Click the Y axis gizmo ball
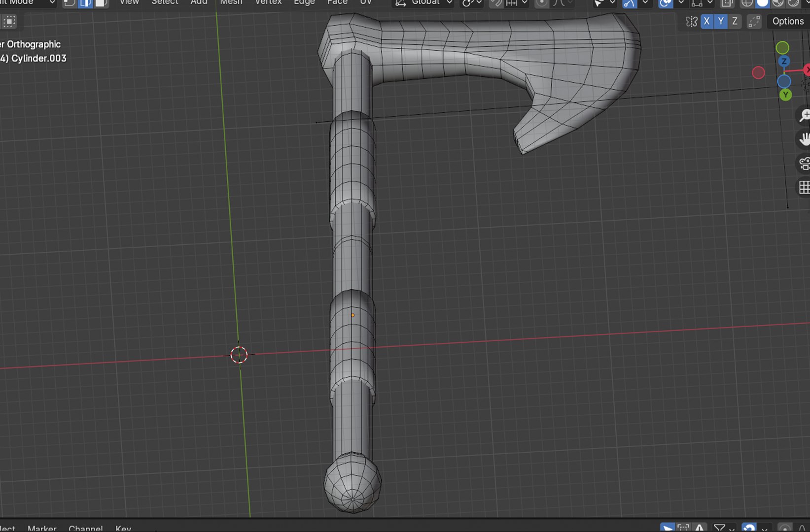The width and height of the screenshot is (810, 532). [785, 95]
